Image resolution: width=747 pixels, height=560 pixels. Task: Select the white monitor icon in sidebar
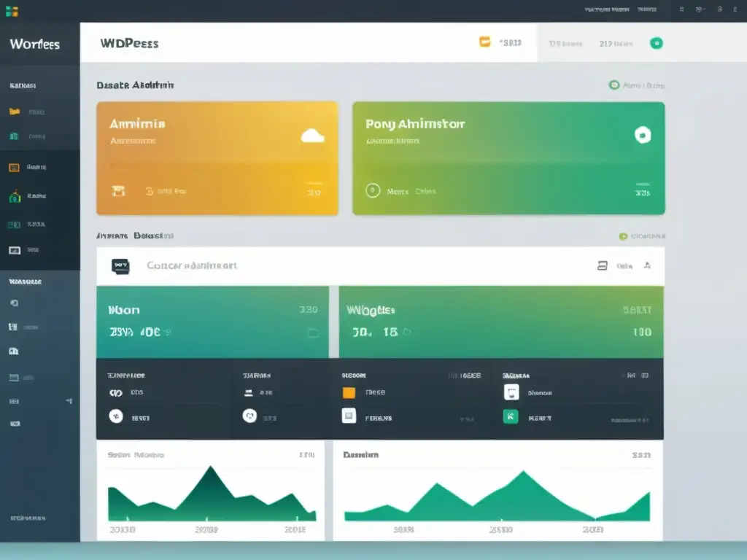coord(15,251)
